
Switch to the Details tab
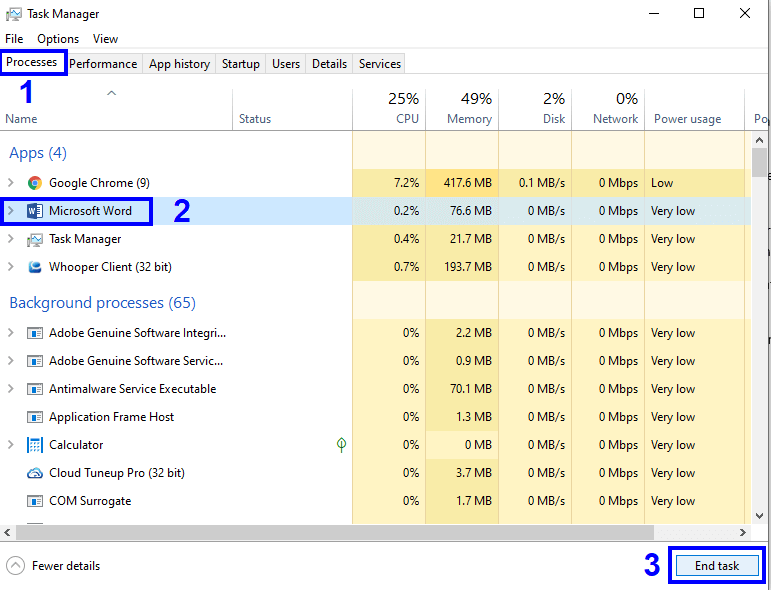329,64
